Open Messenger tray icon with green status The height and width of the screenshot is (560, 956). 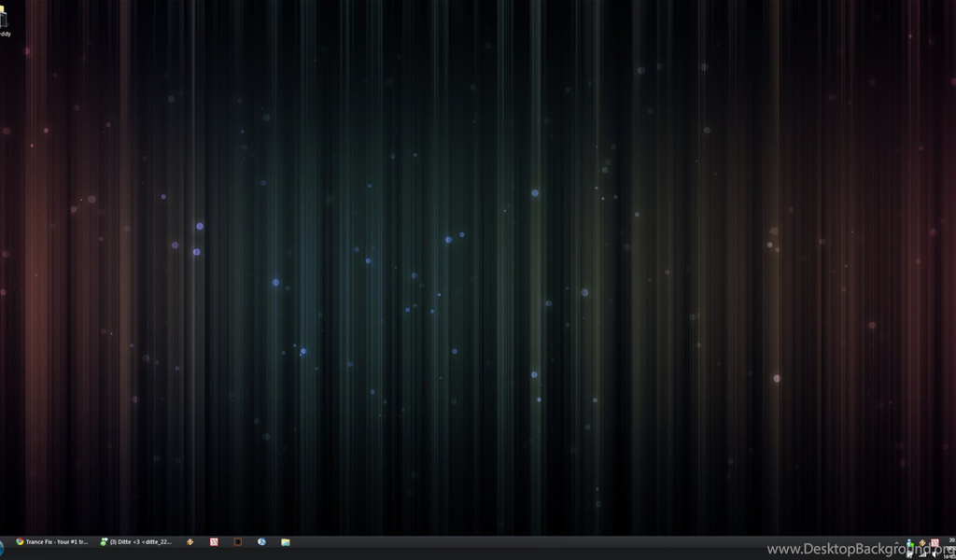[x=909, y=543]
